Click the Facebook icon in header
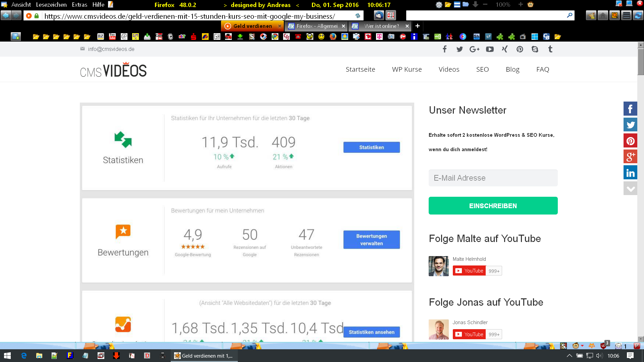This screenshot has height=362, width=644. coord(444,49)
